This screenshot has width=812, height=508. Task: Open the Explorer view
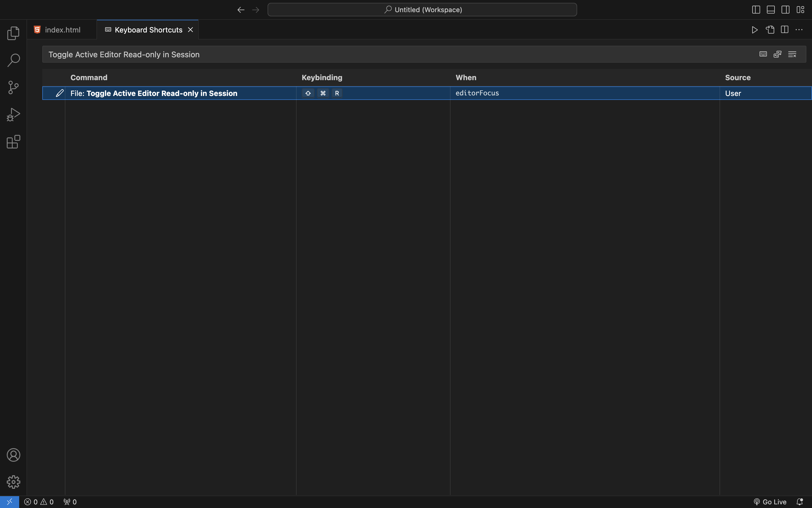tap(14, 33)
